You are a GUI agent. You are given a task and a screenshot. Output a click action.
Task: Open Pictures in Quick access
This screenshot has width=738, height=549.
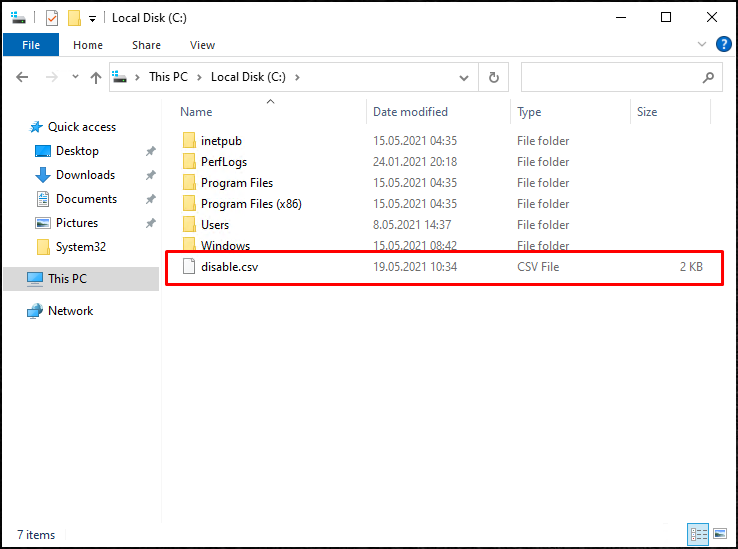(x=77, y=223)
